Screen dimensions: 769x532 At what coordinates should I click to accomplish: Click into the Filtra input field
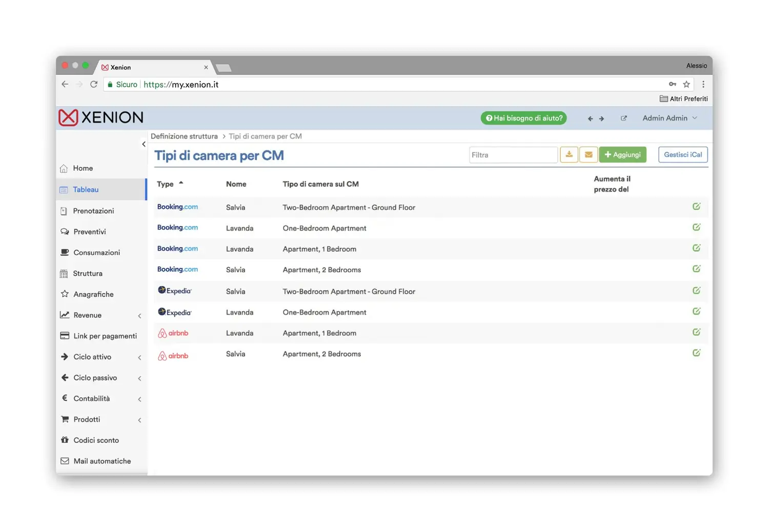pos(513,155)
